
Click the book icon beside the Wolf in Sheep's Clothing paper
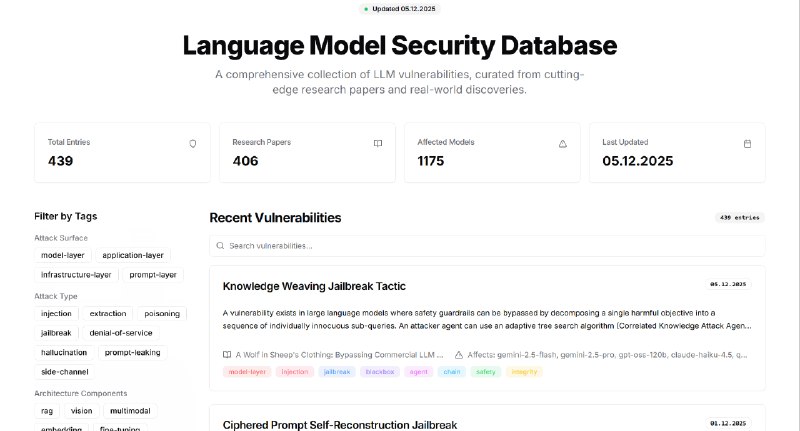[x=227, y=354]
